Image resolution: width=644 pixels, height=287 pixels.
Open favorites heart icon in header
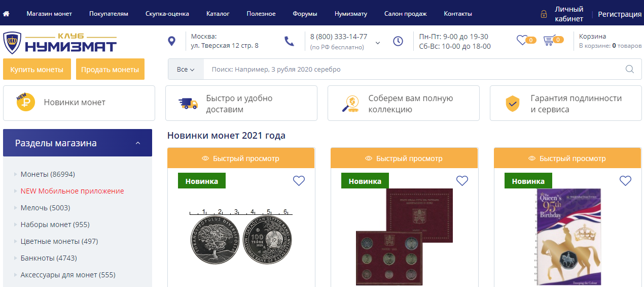[522, 40]
